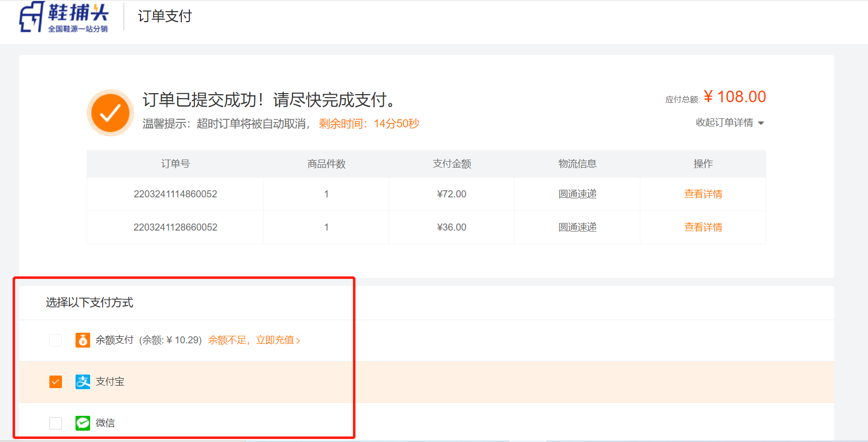Image resolution: width=868 pixels, height=442 pixels.
Task: Click the green WeChat logo icon
Action: tap(83, 423)
